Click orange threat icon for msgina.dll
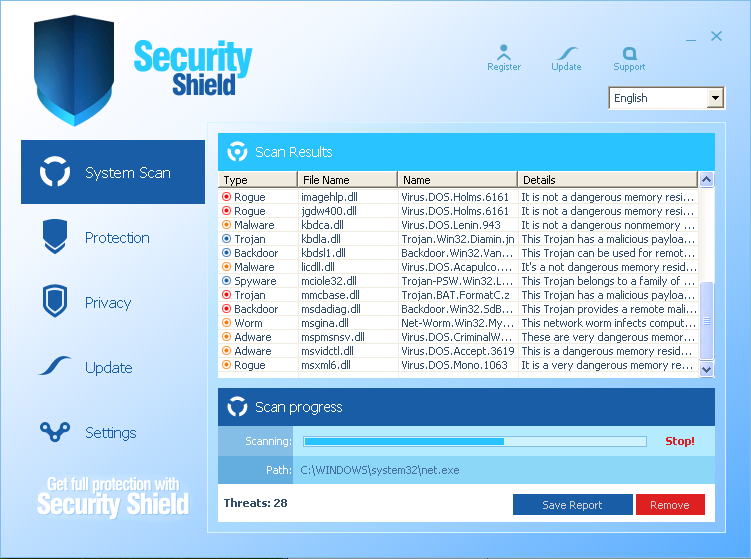 (227, 322)
